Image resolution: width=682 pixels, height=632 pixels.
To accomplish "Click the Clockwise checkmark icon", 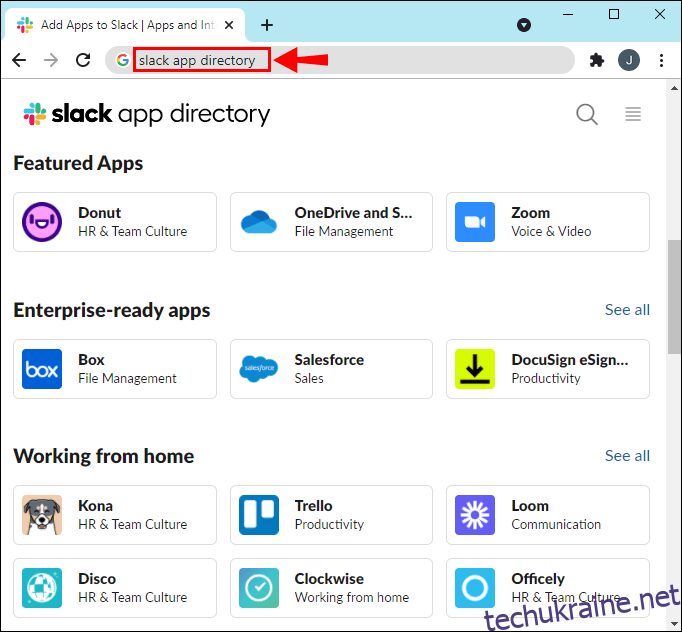I will [259, 588].
